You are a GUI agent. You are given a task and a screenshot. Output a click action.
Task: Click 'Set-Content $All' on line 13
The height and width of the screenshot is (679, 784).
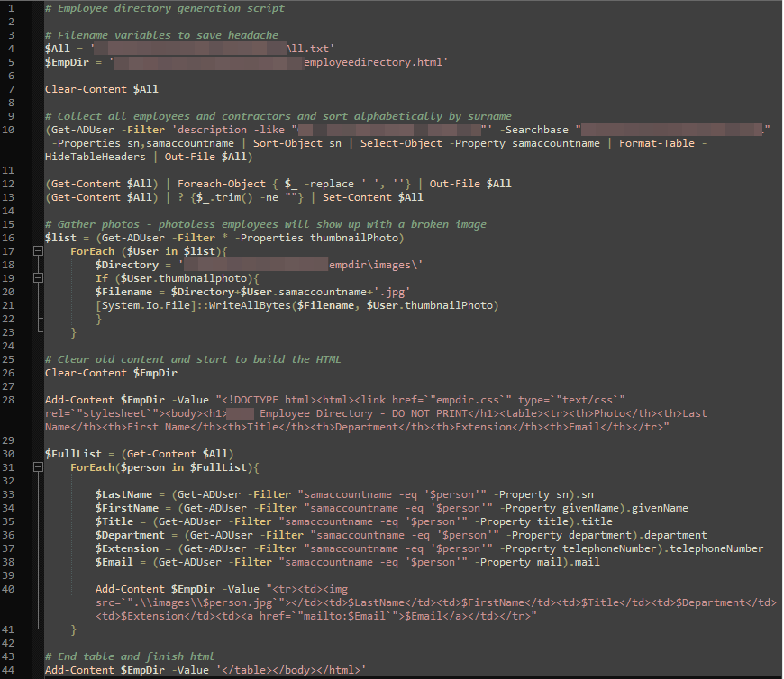(372, 197)
